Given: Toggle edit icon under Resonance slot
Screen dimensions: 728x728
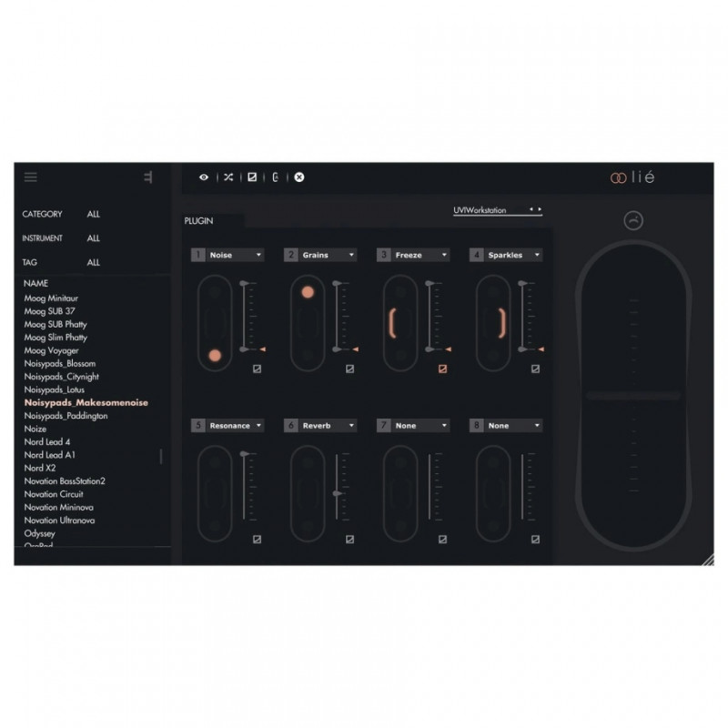Looking at the screenshot, I should point(257,539).
